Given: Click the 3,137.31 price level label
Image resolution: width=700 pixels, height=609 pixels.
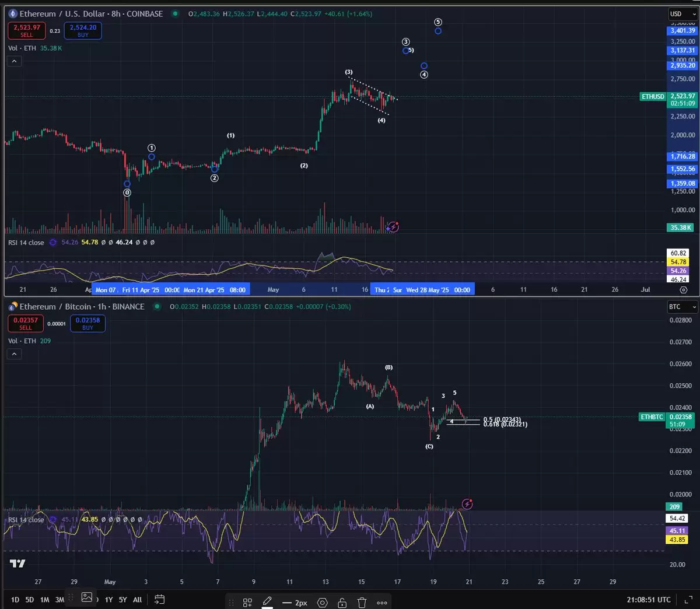Looking at the screenshot, I should click(x=682, y=50).
